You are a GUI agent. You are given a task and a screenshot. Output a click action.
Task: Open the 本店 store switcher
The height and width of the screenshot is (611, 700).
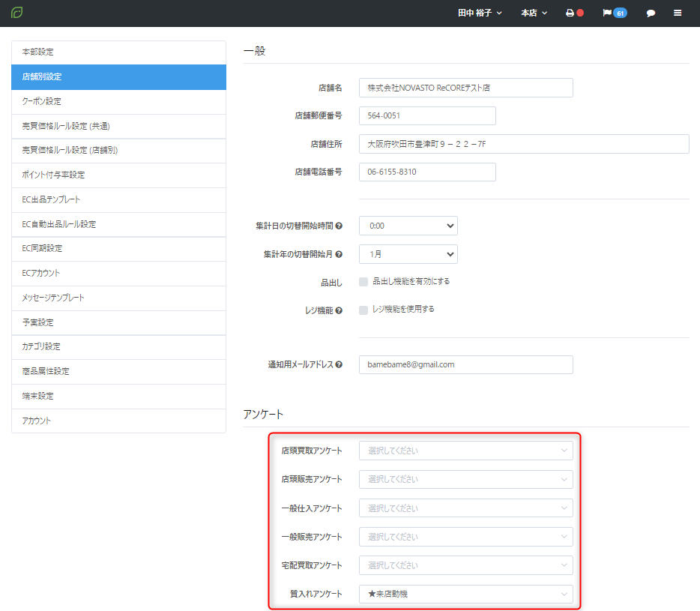pos(534,13)
